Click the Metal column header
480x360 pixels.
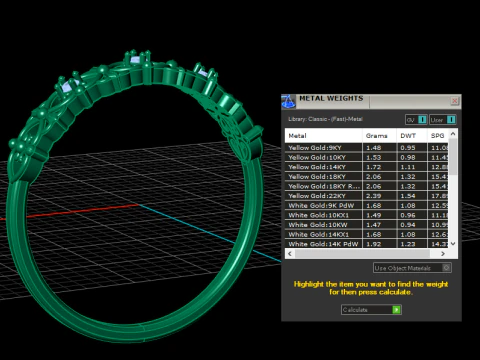(323, 136)
